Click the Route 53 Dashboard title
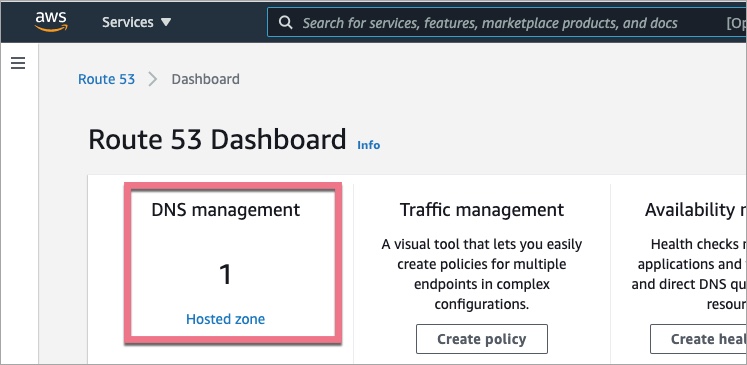The image size is (747, 365). point(217,140)
